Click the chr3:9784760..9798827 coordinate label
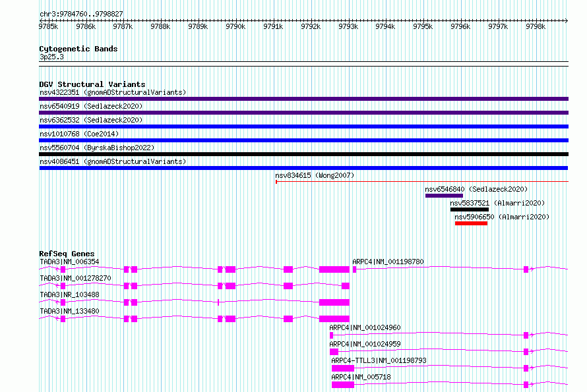The image size is (587, 392). tap(81, 14)
